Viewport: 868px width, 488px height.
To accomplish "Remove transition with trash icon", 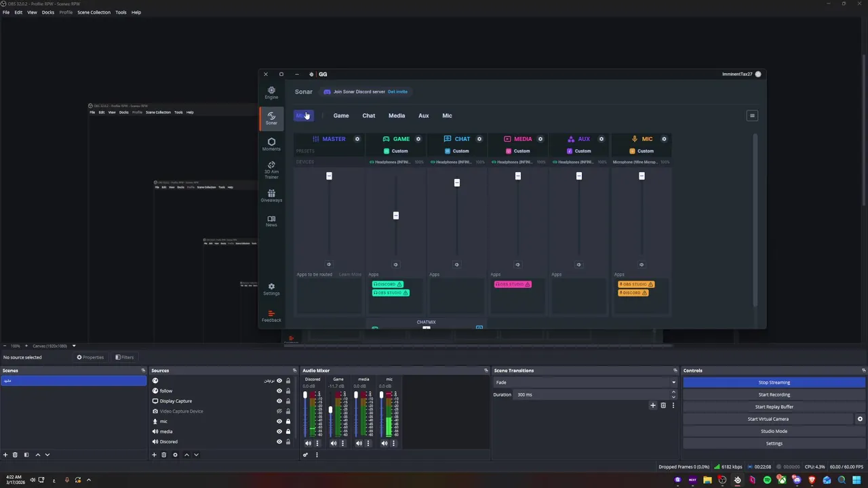I will point(663,405).
